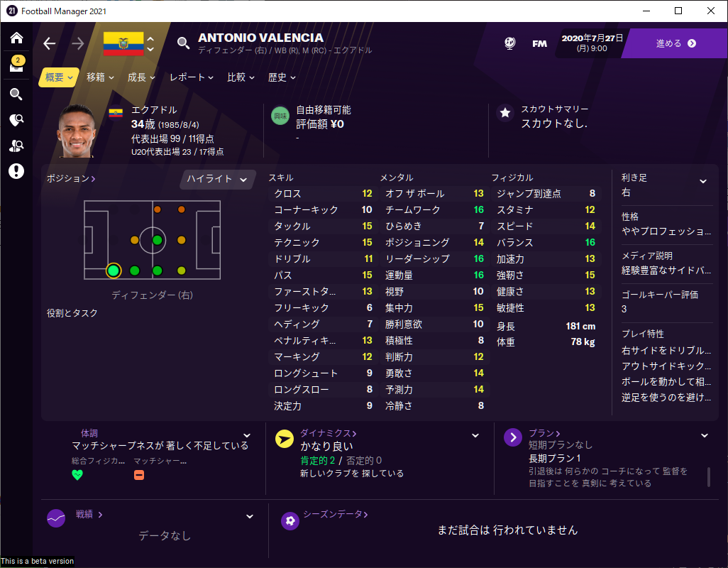
Task: Select the right defender position dot
Action: 114,271
